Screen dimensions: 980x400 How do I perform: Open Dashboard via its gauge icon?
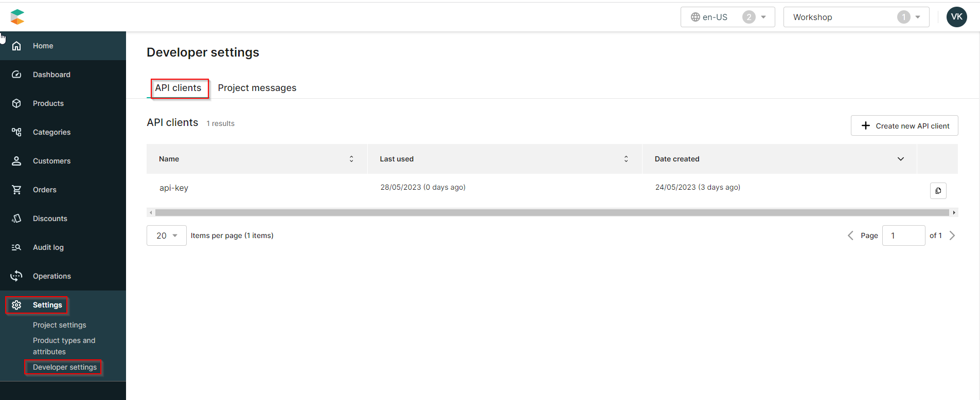point(16,75)
